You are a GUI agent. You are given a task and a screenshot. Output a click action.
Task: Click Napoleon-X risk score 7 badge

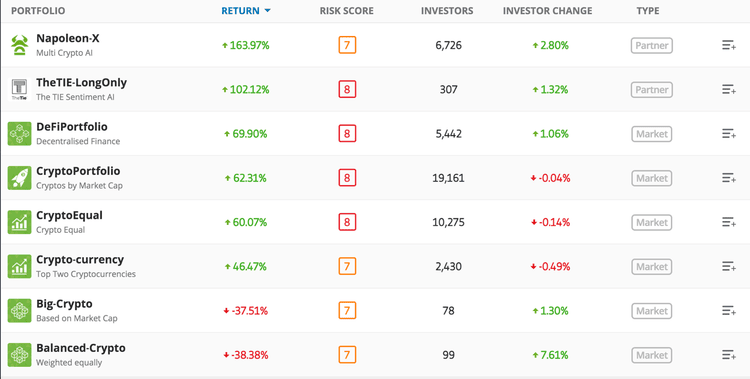(347, 45)
